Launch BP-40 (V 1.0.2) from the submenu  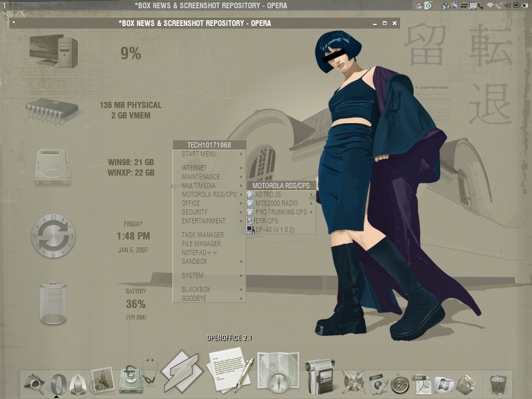[281, 230]
